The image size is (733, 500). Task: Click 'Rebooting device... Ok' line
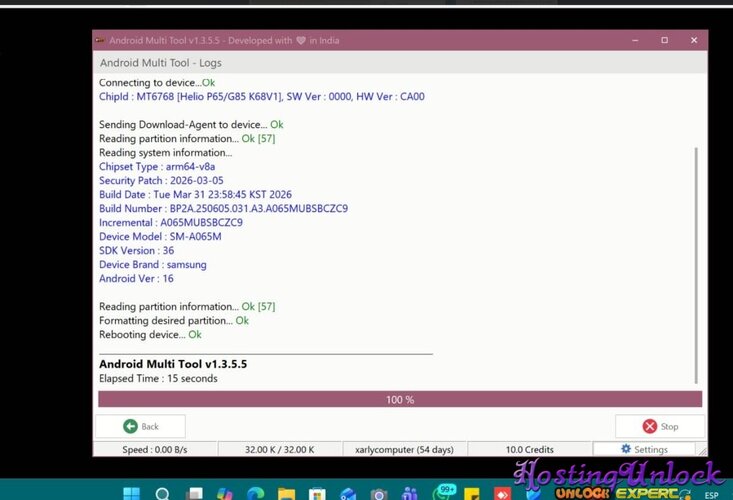coord(150,335)
